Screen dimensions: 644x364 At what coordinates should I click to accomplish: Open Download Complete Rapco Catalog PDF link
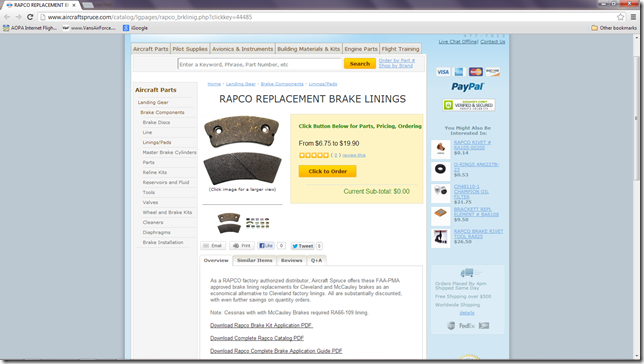click(257, 338)
